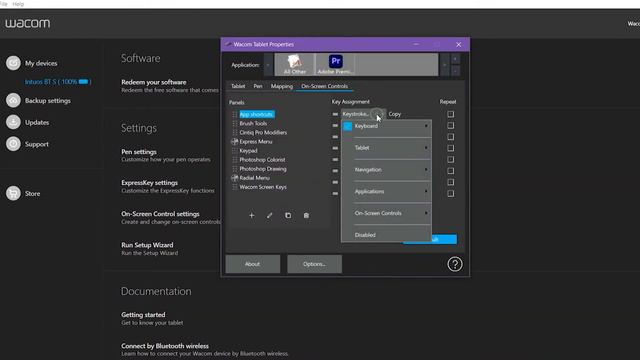Choose Disabled from the assignment menu

coord(386,235)
